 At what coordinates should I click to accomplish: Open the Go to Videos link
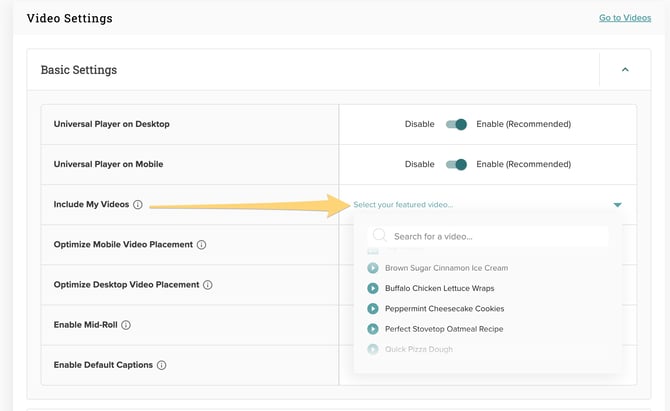tap(624, 18)
